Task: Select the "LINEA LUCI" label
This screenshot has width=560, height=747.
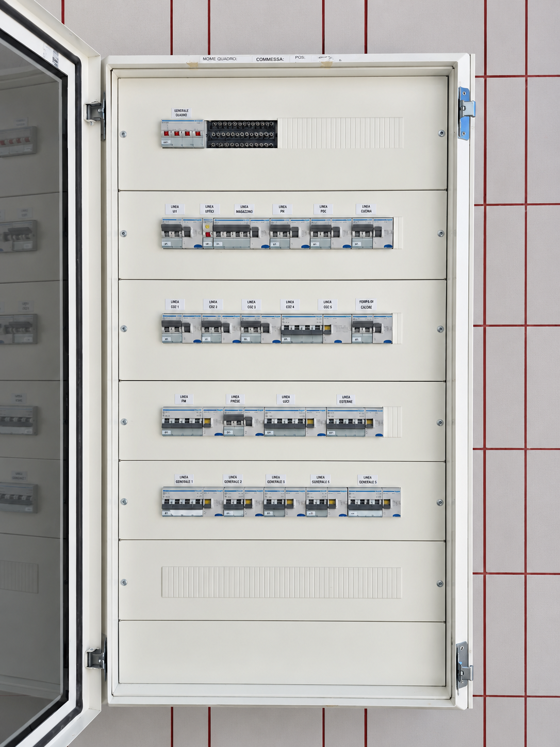Action: click(x=286, y=399)
